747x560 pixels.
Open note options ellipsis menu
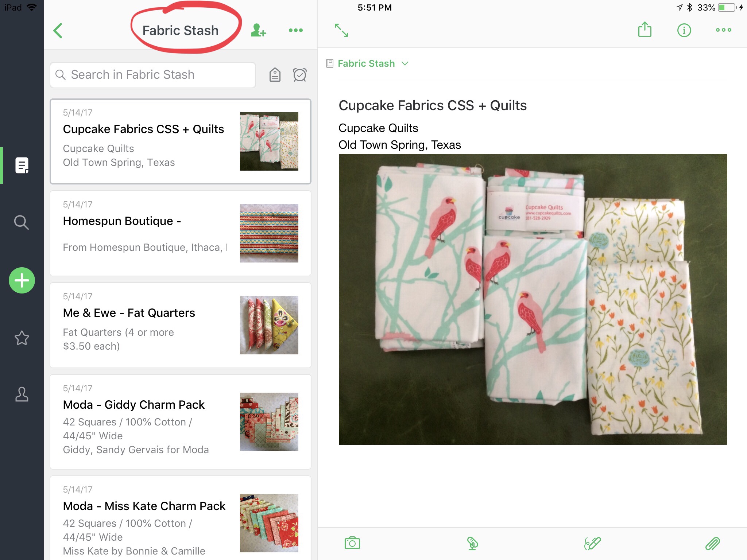(x=723, y=30)
